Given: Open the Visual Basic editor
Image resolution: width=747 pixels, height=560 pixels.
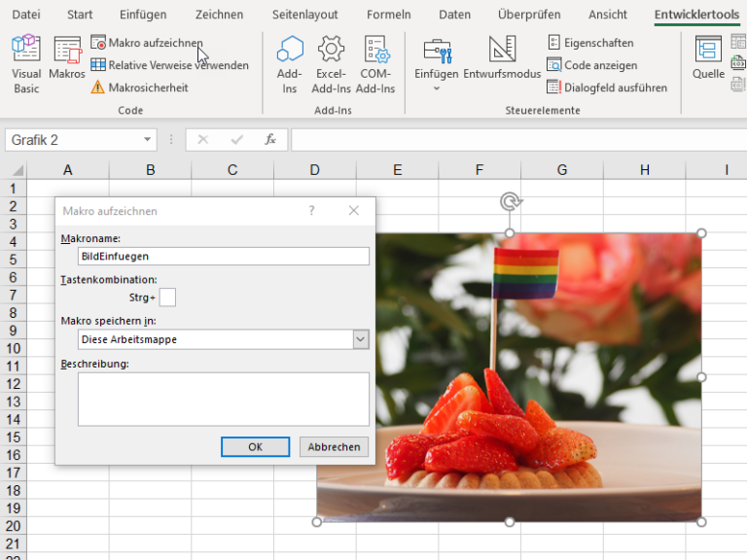Looking at the screenshot, I should pos(26,64).
